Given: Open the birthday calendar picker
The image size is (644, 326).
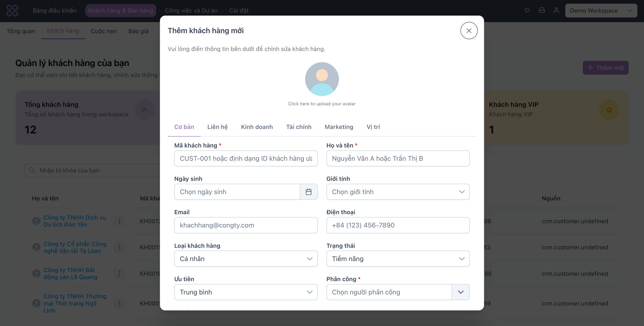Looking at the screenshot, I should click(308, 192).
